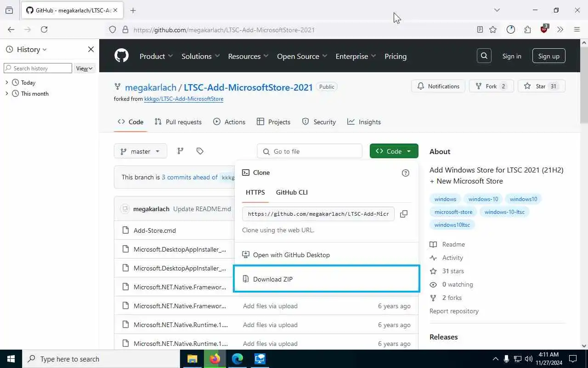This screenshot has height=368, width=588.
Task: Click the microsoft-store topic tag
Action: [453, 212]
